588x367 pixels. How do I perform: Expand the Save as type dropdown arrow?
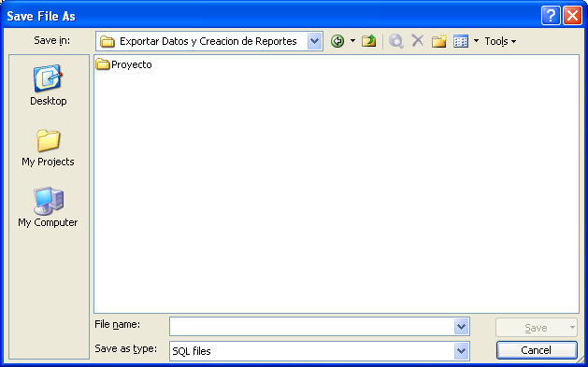(461, 351)
